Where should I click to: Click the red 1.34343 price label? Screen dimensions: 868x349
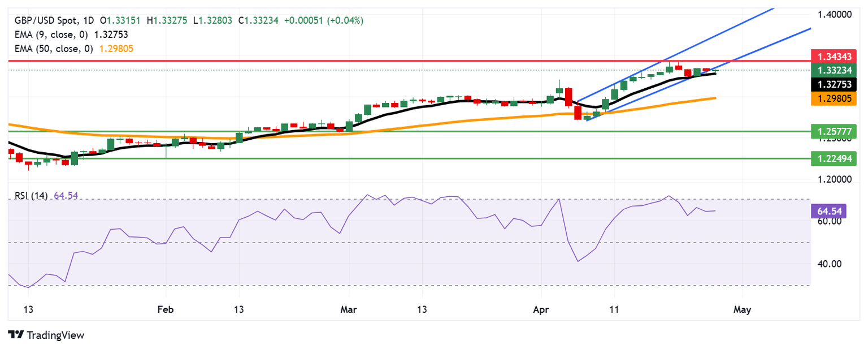point(834,57)
